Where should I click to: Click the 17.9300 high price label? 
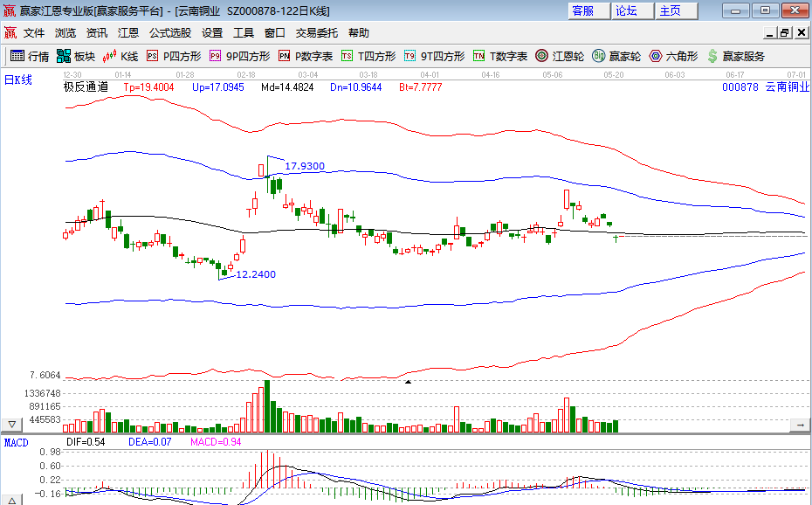tap(305, 166)
